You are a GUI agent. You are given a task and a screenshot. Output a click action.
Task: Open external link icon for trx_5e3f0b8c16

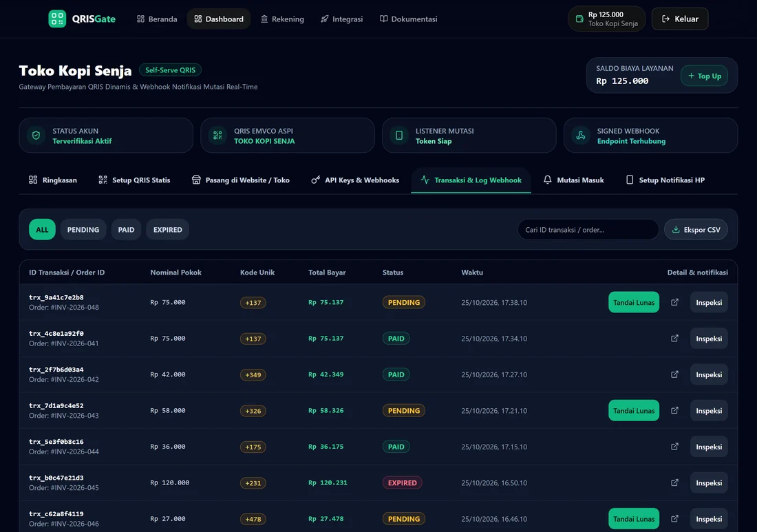click(x=674, y=447)
